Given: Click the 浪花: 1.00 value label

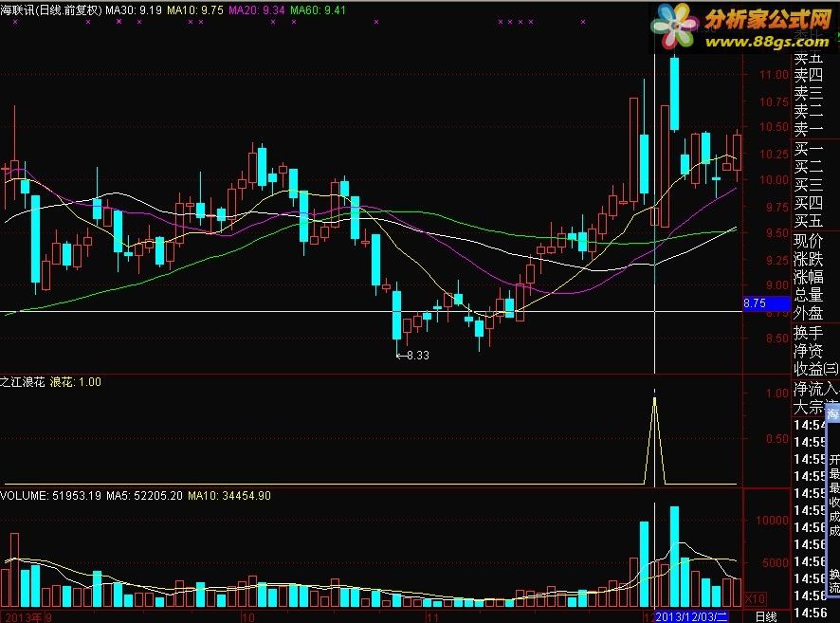Looking at the screenshot, I should pyautogui.click(x=76, y=382).
